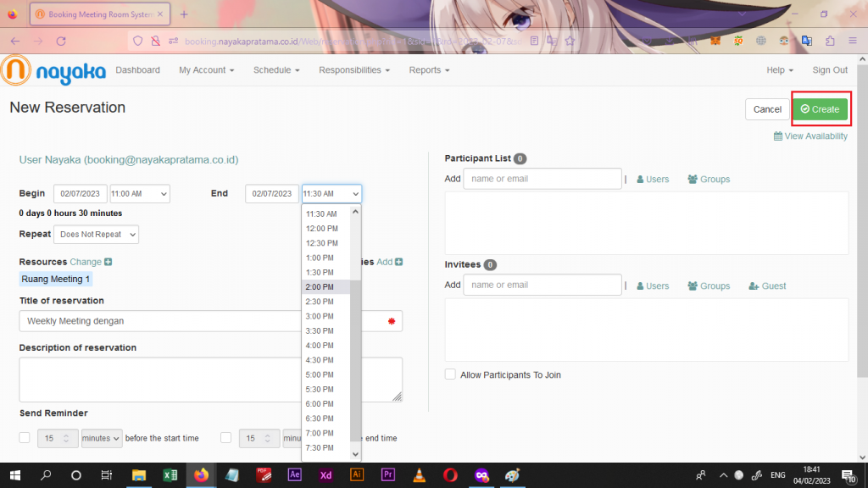The width and height of the screenshot is (868, 488).
Task: Click the Cancel button
Action: click(766, 109)
